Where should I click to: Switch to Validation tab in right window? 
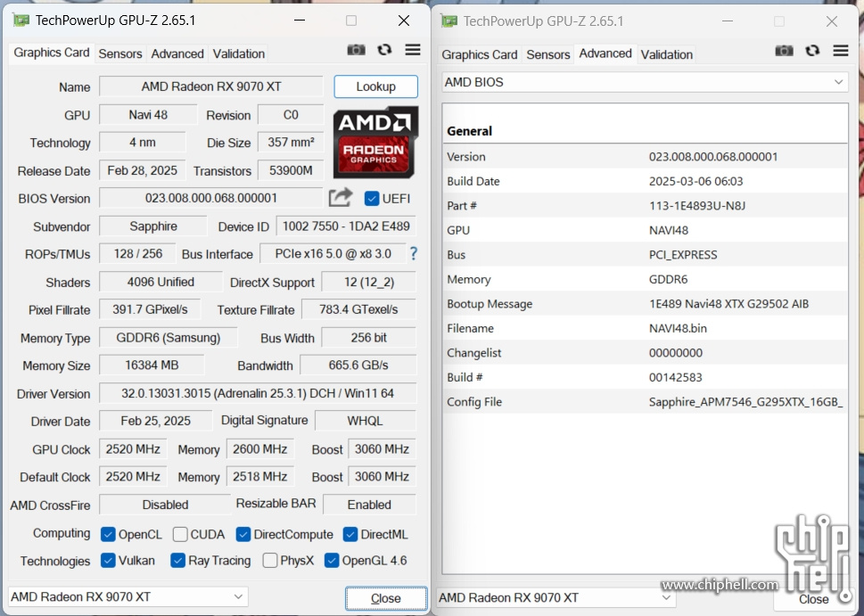pos(666,54)
